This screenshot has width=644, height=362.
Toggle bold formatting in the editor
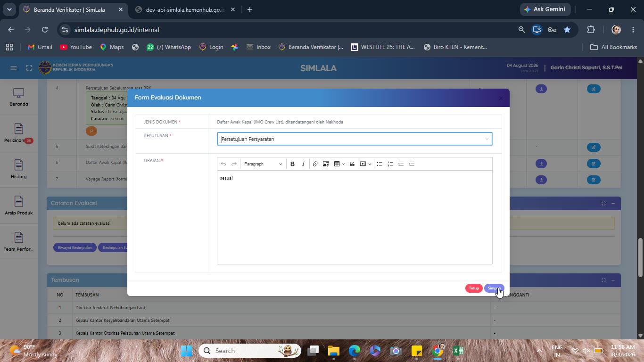292,164
